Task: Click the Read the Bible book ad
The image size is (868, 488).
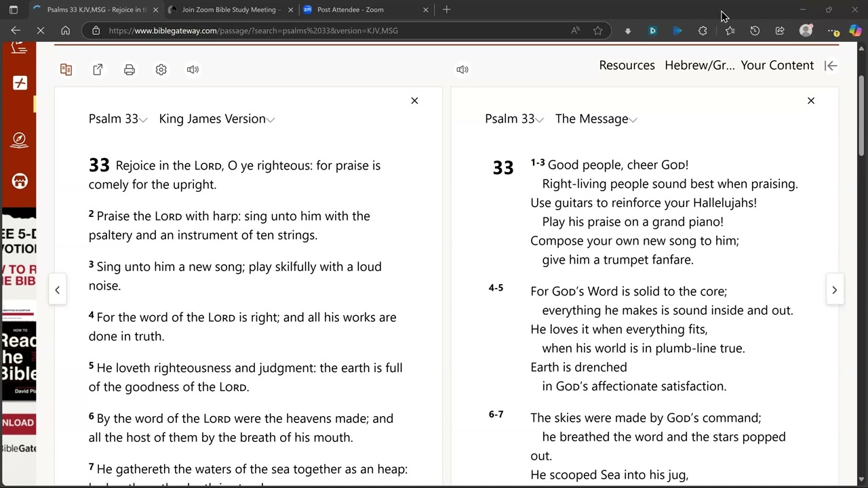Action: (x=19, y=360)
